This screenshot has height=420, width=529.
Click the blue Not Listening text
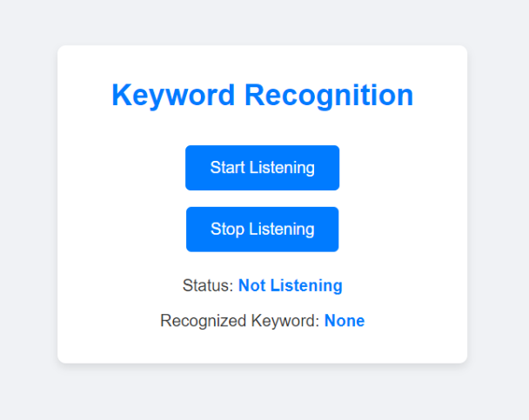291,285
